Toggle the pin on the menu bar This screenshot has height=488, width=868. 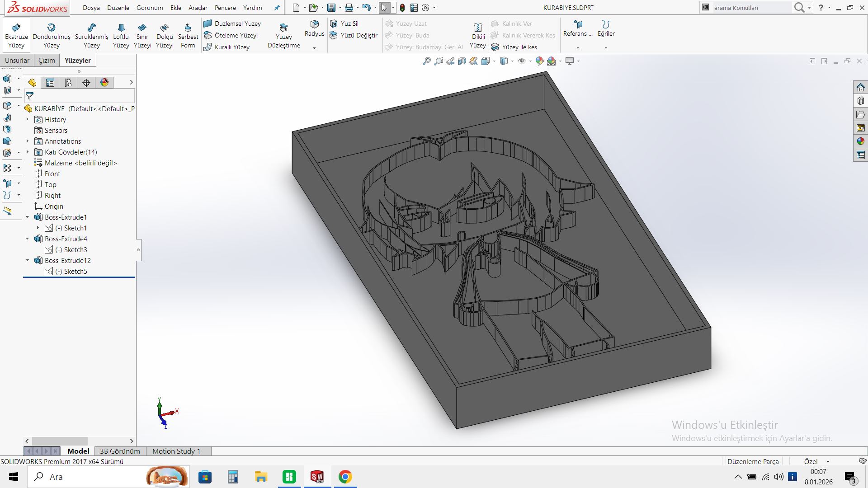click(277, 8)
